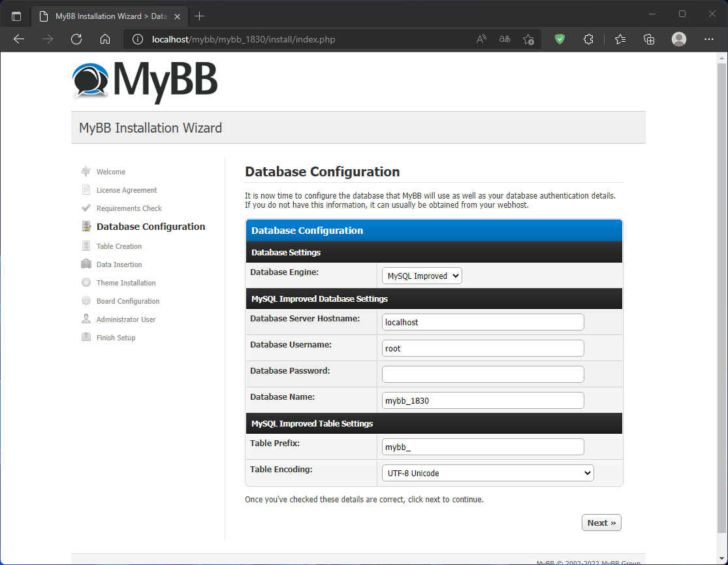Click the Database Server Hostname field
The height and width of the screenshot is (565, 728).
coord(483,322)
